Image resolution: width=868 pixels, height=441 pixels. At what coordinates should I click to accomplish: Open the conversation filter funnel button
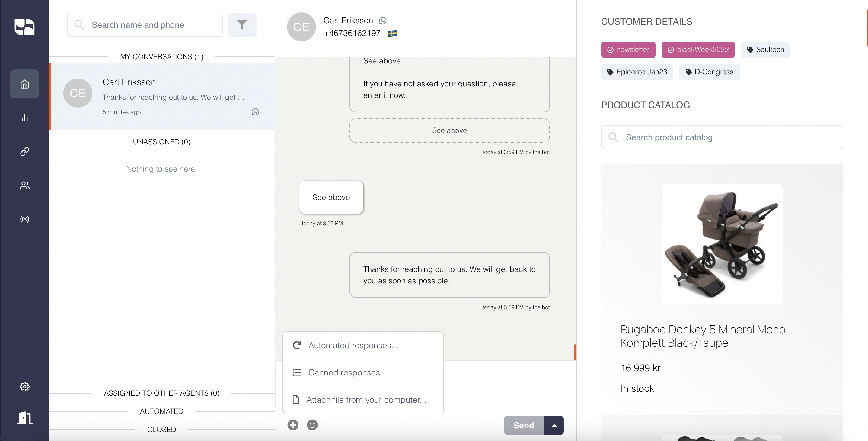tap(242, 24)
